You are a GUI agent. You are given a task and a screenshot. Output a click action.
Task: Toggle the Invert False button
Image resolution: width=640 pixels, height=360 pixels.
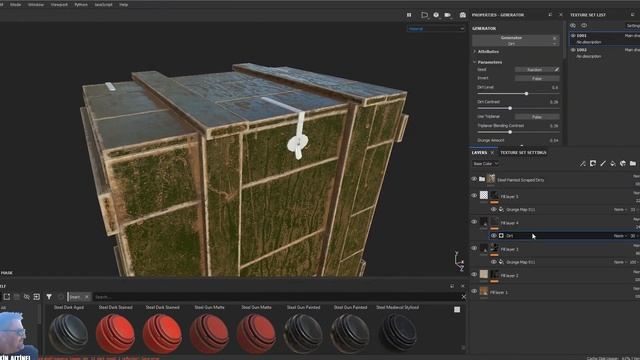537,78
